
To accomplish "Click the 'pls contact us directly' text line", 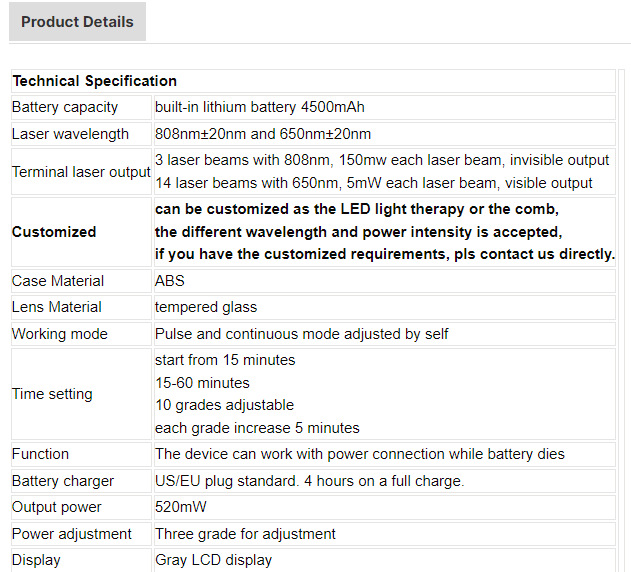I will 384,254.
